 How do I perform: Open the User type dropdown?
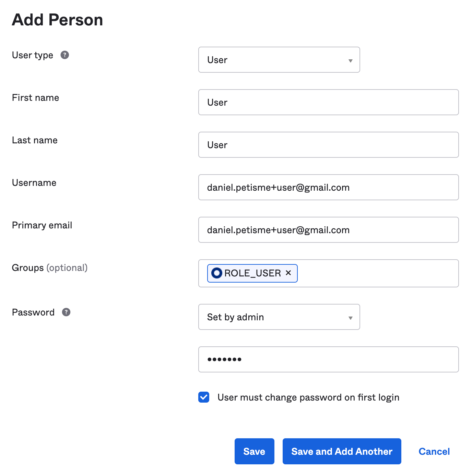click(279, 60)
